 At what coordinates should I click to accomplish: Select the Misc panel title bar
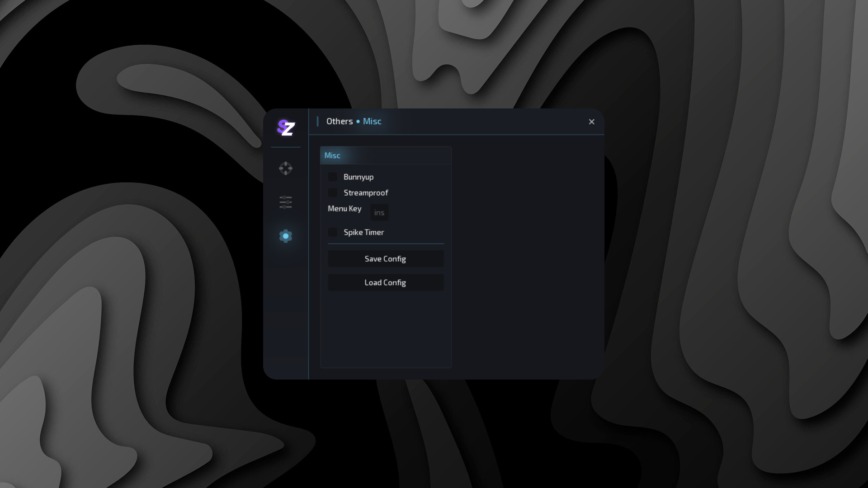(386, 155)
